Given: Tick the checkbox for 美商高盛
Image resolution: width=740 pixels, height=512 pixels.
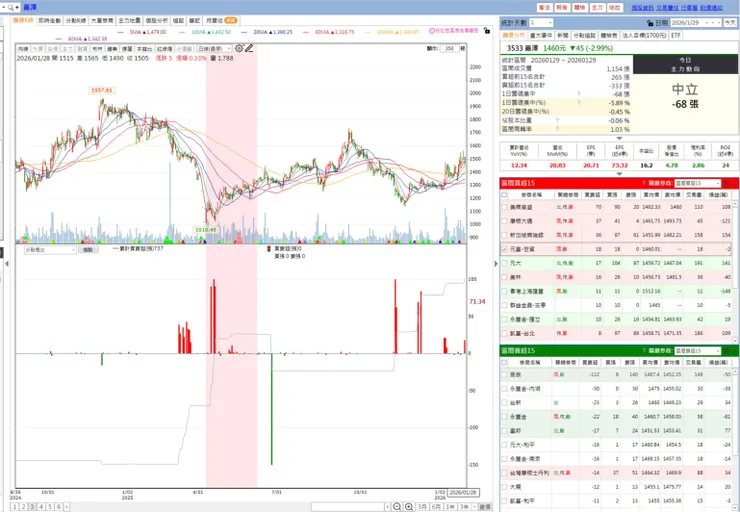Looking at the screenshot, I should pos(504,207).
